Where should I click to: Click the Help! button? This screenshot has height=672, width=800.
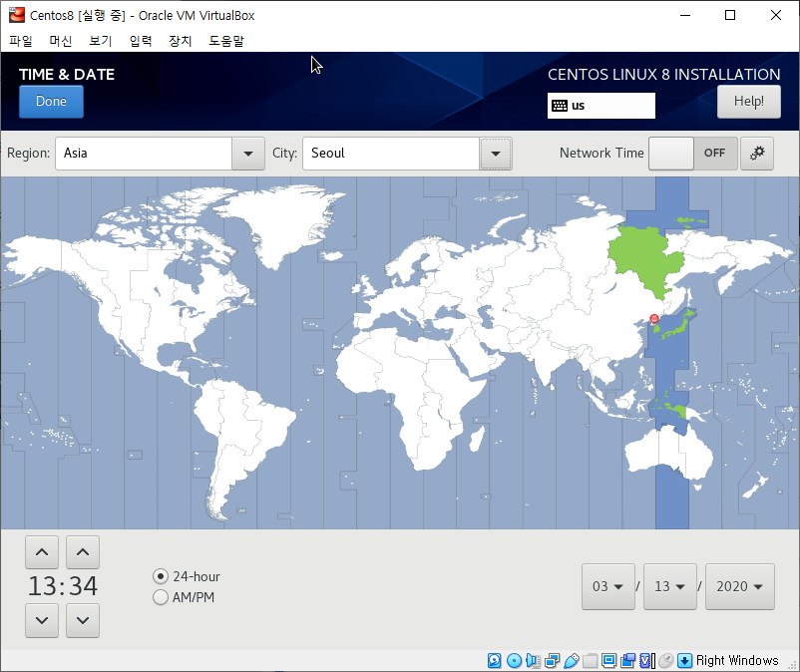pyautogui.click(x=749, y=102)
